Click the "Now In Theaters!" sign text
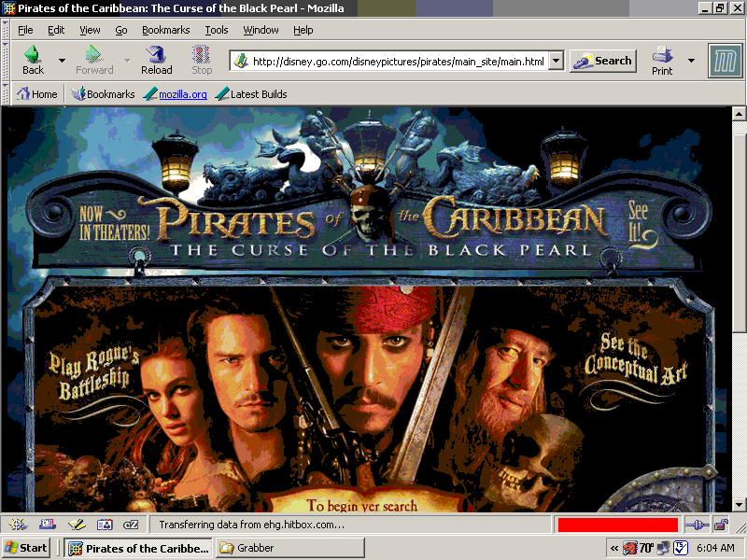 tap(114, 223)
